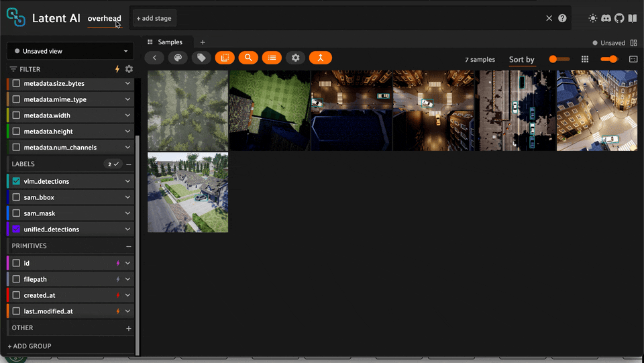644x363 pixels.
Task: Collapse the PRIMITIVES group with minus
Action: pos(129,246)
